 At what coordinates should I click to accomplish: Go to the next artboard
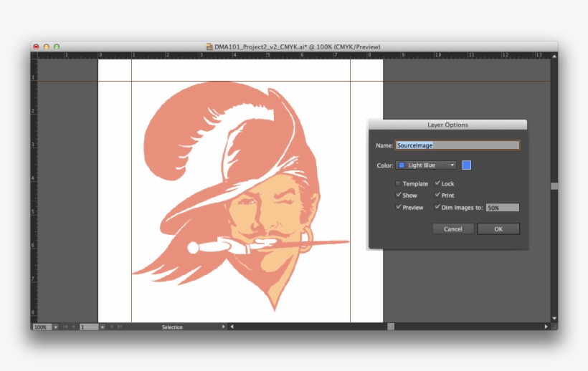112,327
